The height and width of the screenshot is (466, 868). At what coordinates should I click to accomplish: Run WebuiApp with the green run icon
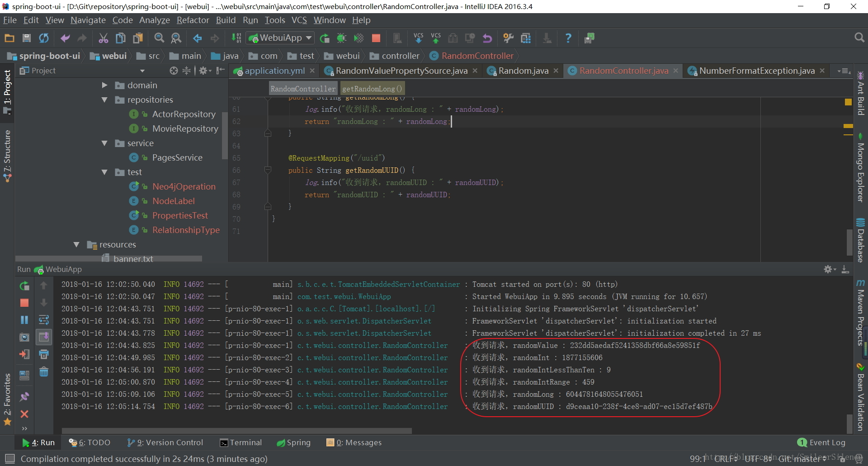click(325, 38)
